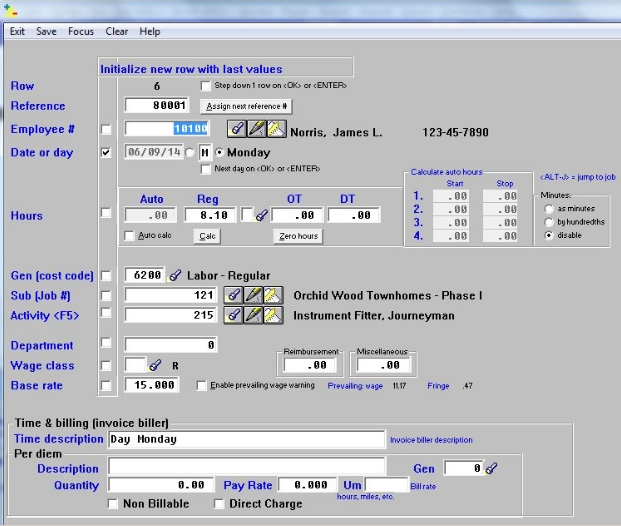This screenshot has height=526, width=621.
Task: Tick the Enable prevailing wage warning checkbox
Action: coord(203,385)
